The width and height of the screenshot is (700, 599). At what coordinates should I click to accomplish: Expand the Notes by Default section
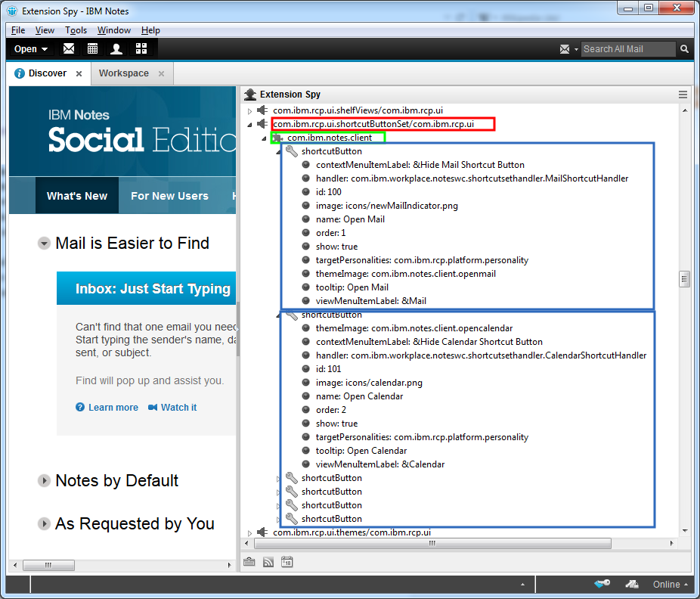coord(44,481)
